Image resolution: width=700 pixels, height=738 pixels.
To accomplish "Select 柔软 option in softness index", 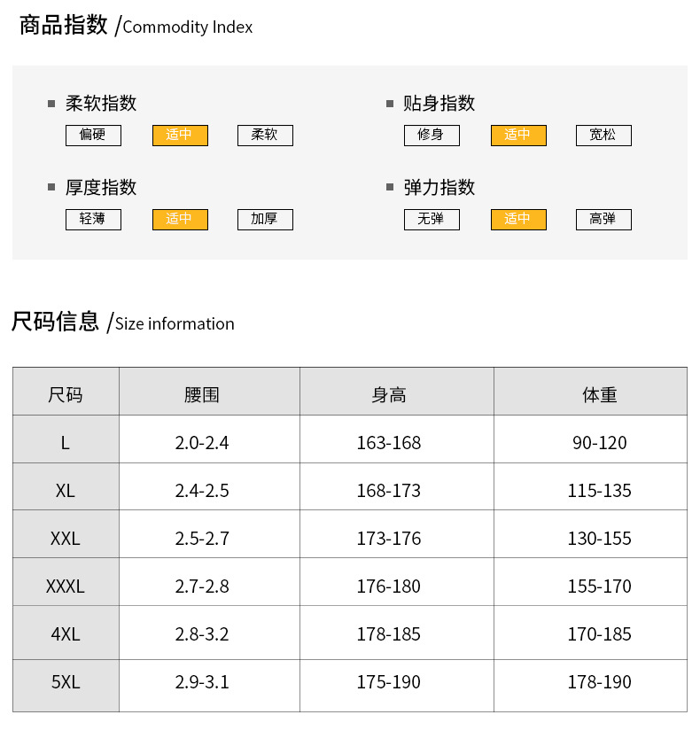I will coord(265,136).
